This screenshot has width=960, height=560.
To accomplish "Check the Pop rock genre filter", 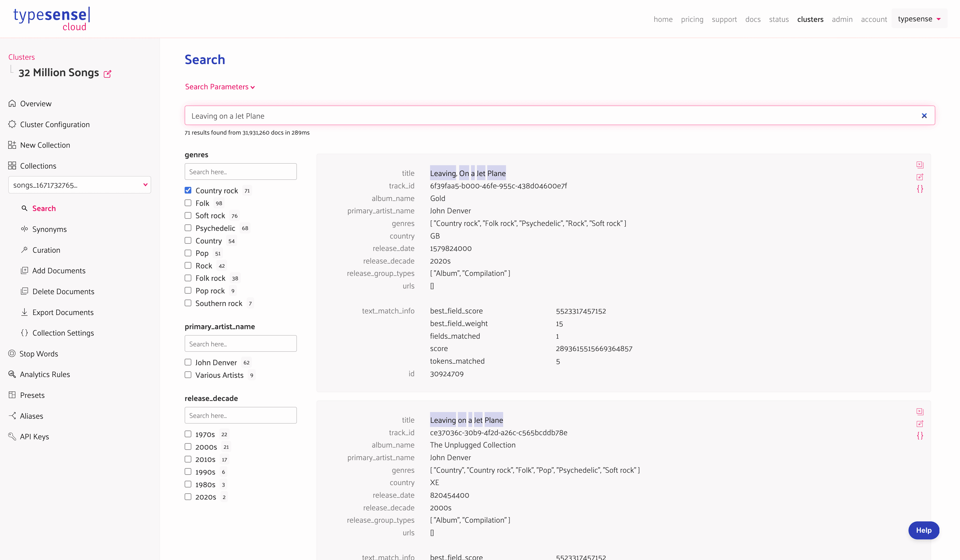I will click(x=188, y=291).
